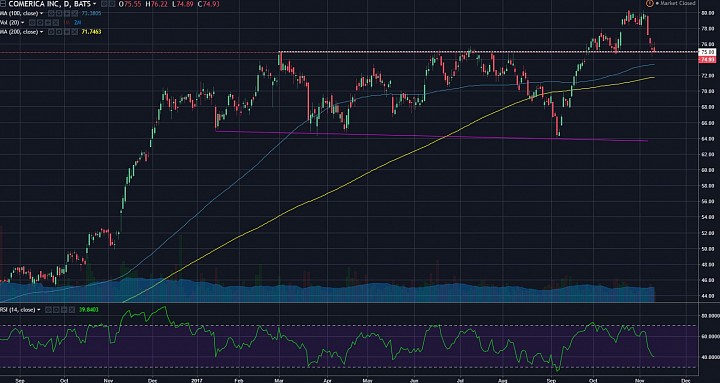Expand the MA (100, close) dropdown arrow
Viewport: 720px width, 383px height.
41,13
